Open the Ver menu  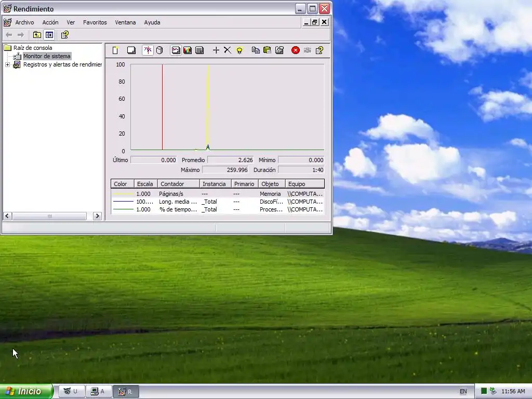71,22
